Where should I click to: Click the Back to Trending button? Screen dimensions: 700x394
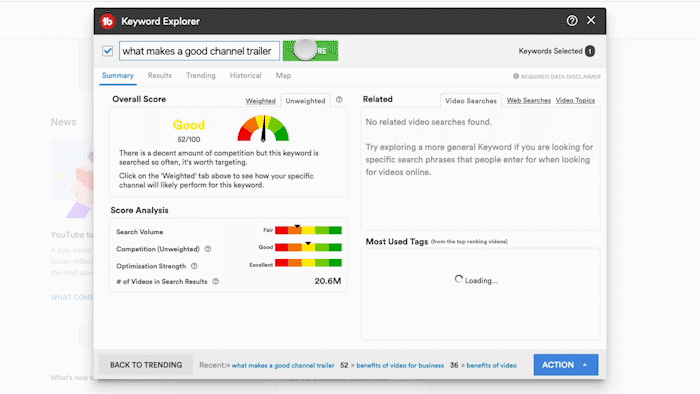146,365
